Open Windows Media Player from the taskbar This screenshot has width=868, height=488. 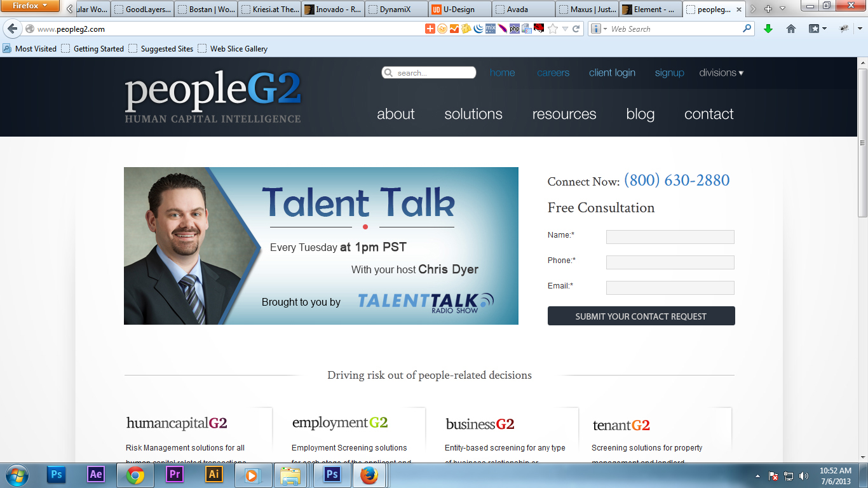[x=252, y=475]
